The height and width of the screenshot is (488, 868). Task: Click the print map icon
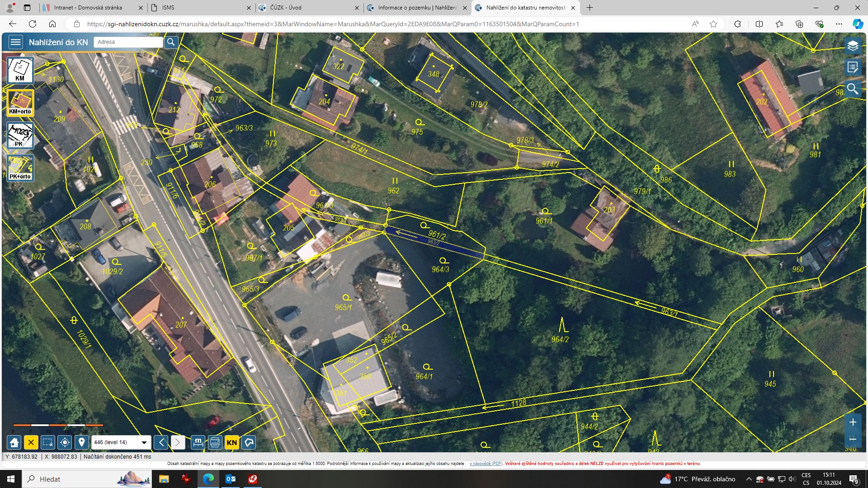[215, 442]
